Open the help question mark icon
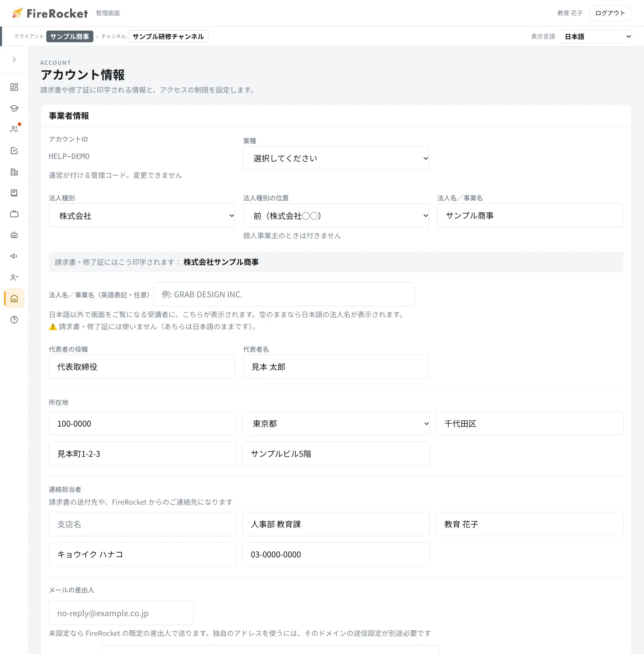The height and width of the screenshot is (654, 644). coord(14,320)
